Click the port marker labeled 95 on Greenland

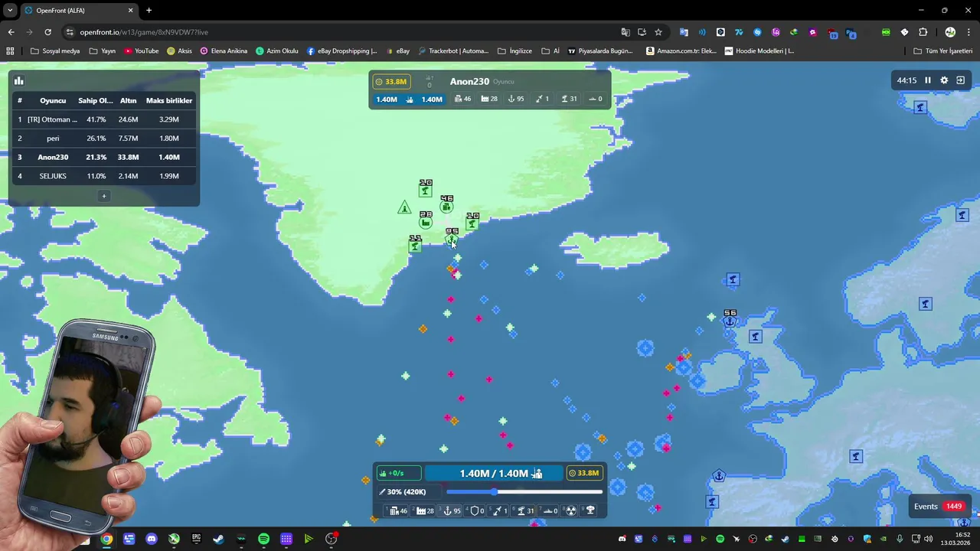pyautogui.click(x=452, y=240)
